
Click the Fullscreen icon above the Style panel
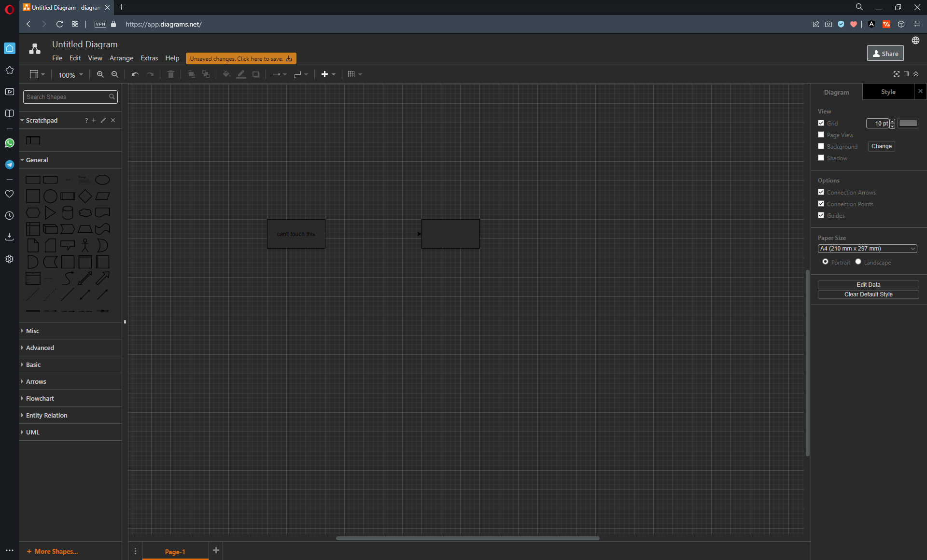(x=897, y=74)
